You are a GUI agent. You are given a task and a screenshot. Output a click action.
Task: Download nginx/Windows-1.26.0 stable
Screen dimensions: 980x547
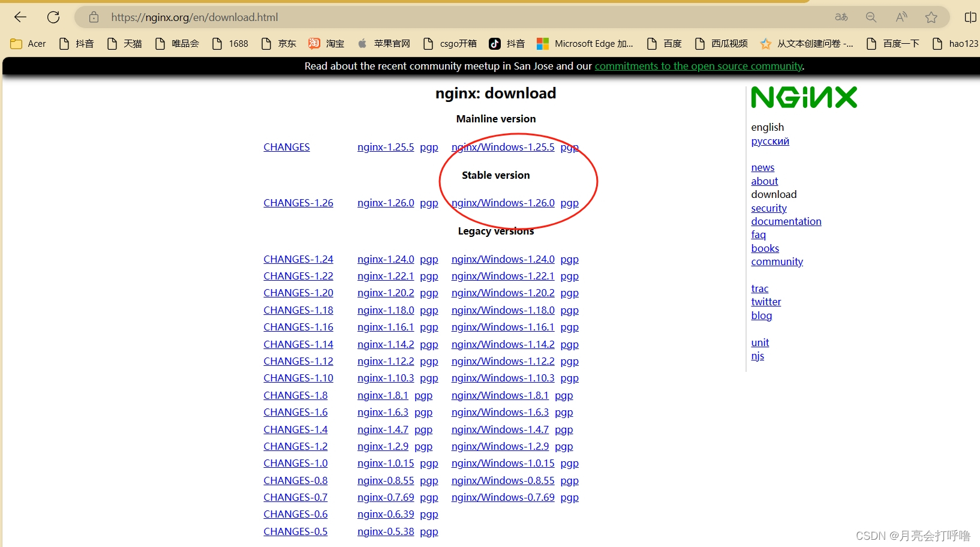[x=503, y=203]
